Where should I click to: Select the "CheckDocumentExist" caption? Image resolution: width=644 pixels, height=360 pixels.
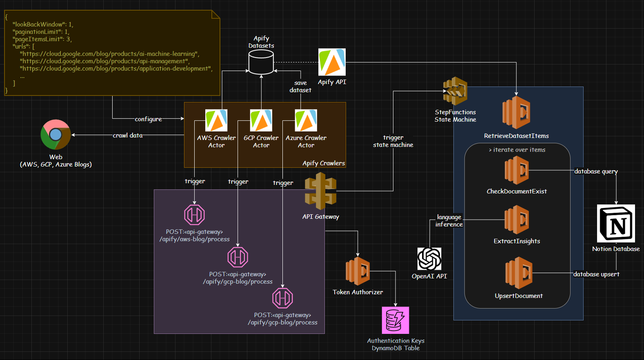click(x=517, y=191)
